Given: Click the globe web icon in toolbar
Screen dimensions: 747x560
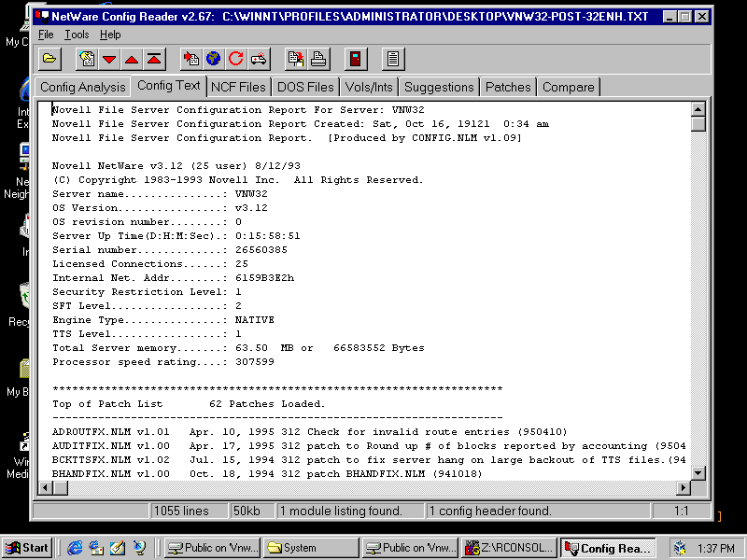Looking at the screenshot, I should click(x=214, y=59).
